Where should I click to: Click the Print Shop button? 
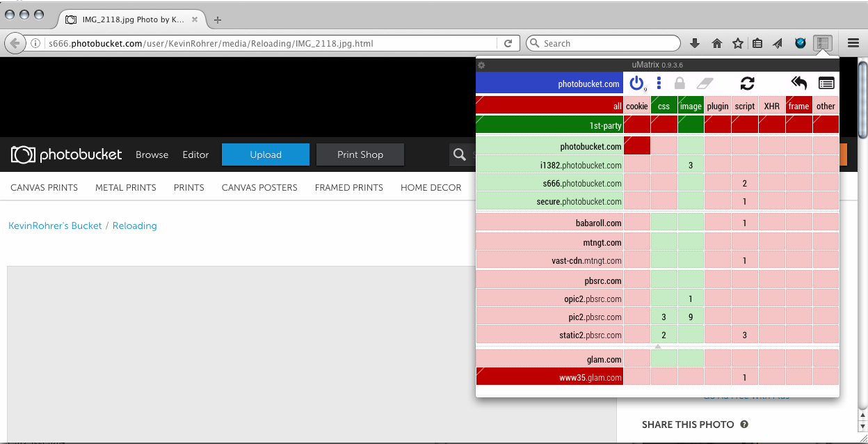point(360,154)
